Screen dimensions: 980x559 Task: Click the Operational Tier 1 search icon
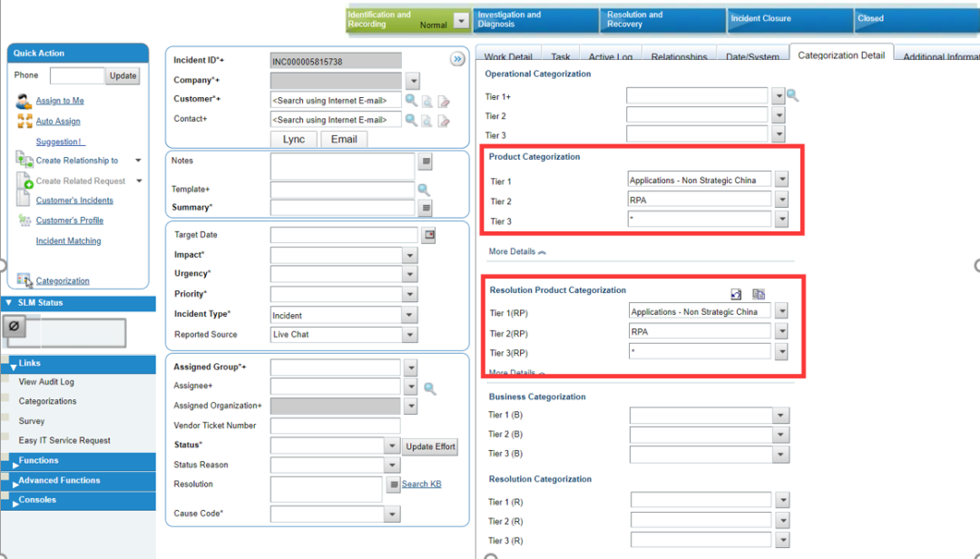pos(792,95)
